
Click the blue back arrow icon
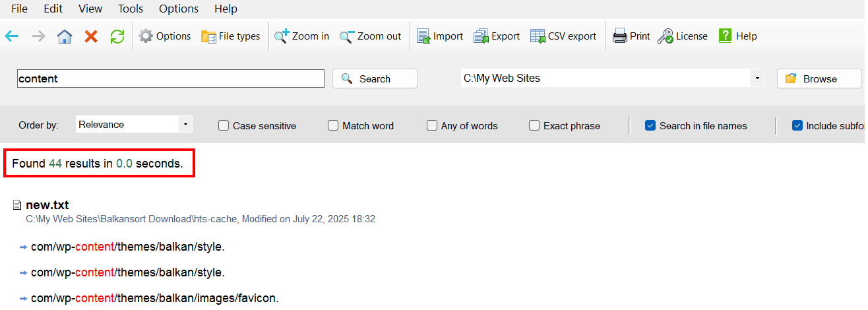point(12,36)
